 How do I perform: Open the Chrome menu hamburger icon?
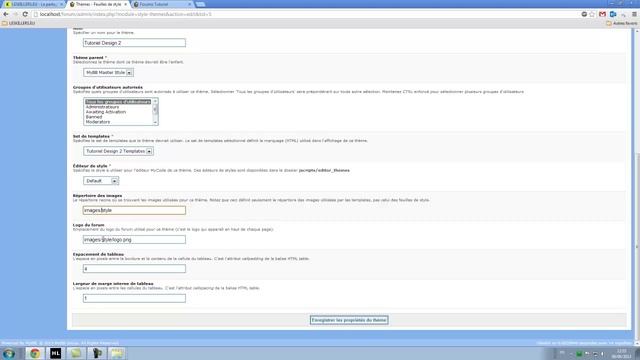tap(634, 14)
